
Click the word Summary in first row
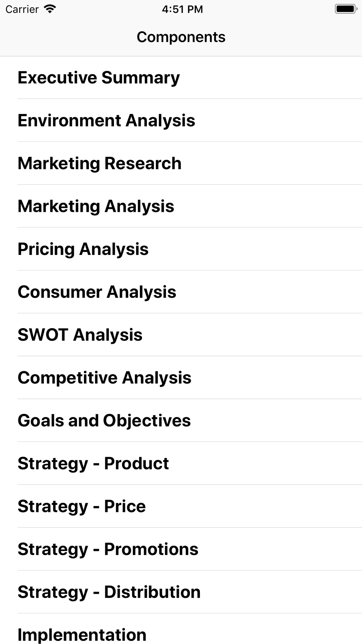[x=140, y=78]
